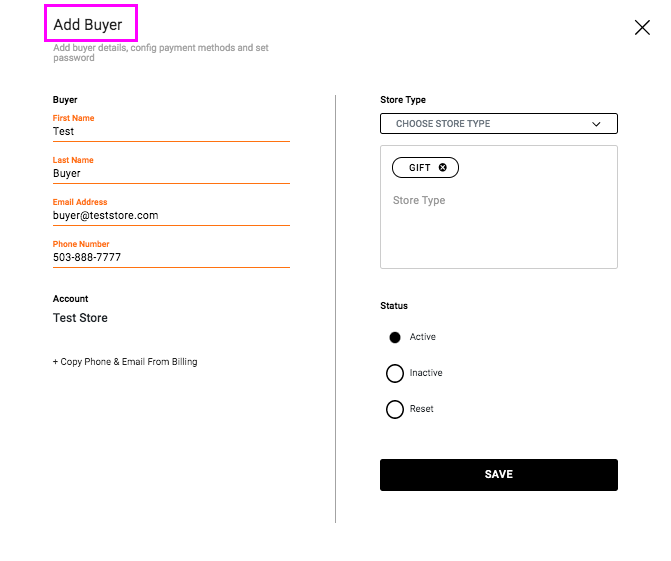The height and width of the screenshot is (561, 671).
Task: Click the Store Type section heading
Action: [403, 100]
